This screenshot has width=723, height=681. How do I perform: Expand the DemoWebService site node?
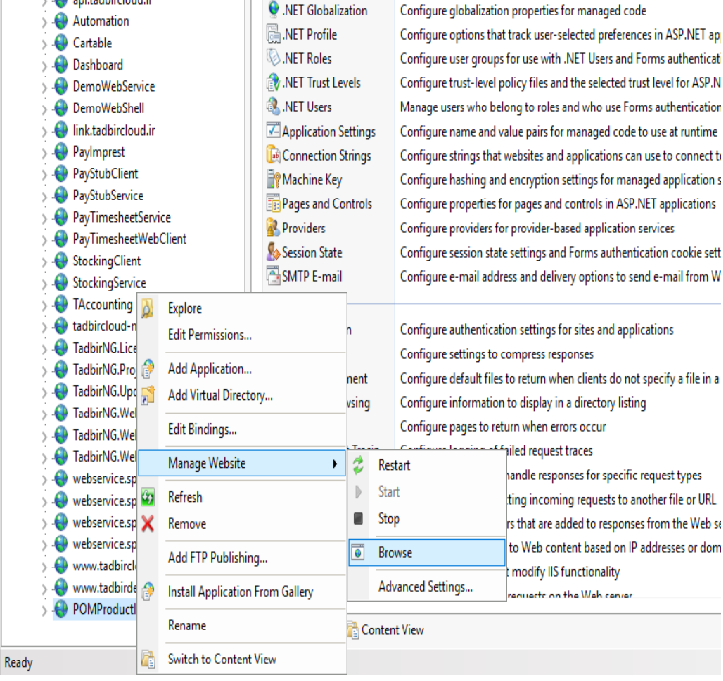click(44, 87)
